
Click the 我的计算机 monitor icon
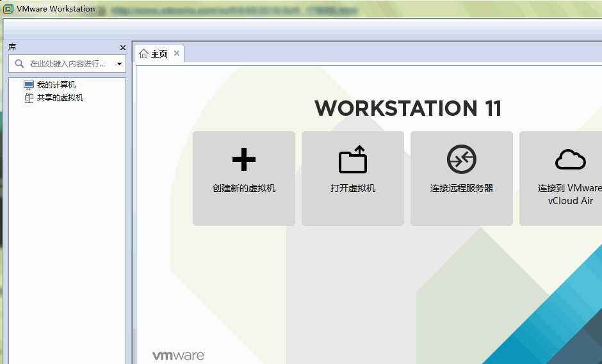point(29,85)
